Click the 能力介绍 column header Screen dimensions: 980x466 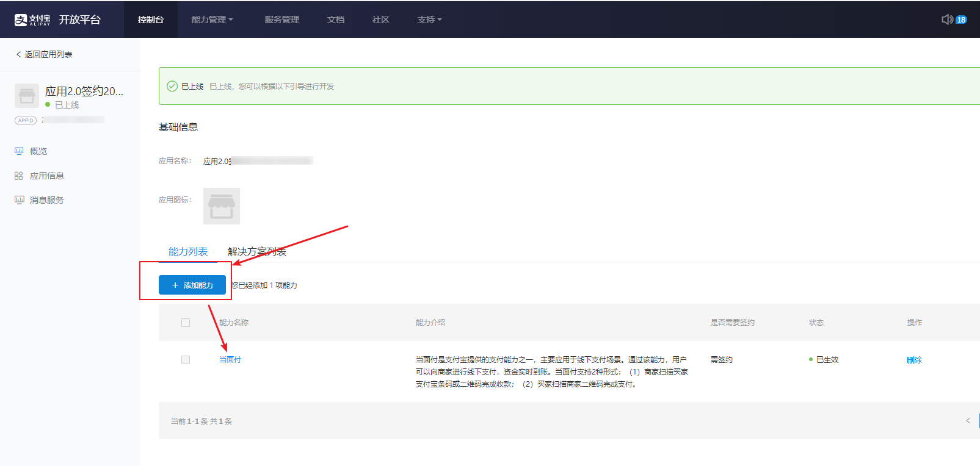pyautogui.click(x=430, y=323)
